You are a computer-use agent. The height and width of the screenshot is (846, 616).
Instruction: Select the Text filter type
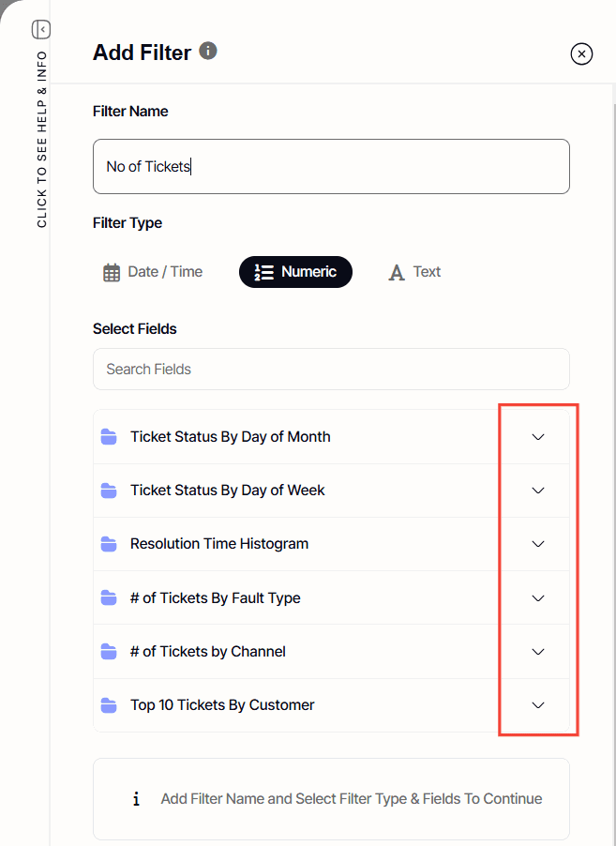click(x=414, y=272)
